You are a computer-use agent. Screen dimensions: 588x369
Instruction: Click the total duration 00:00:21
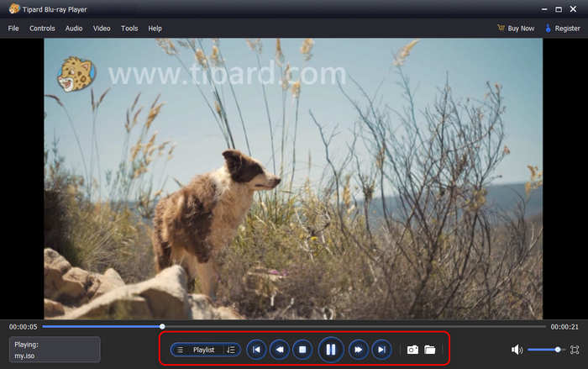[x=564, y=327]
